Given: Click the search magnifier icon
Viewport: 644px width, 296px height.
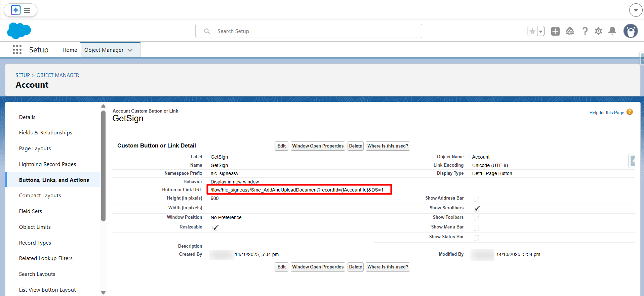Looking at the screenshot, I should coord(207,31).
